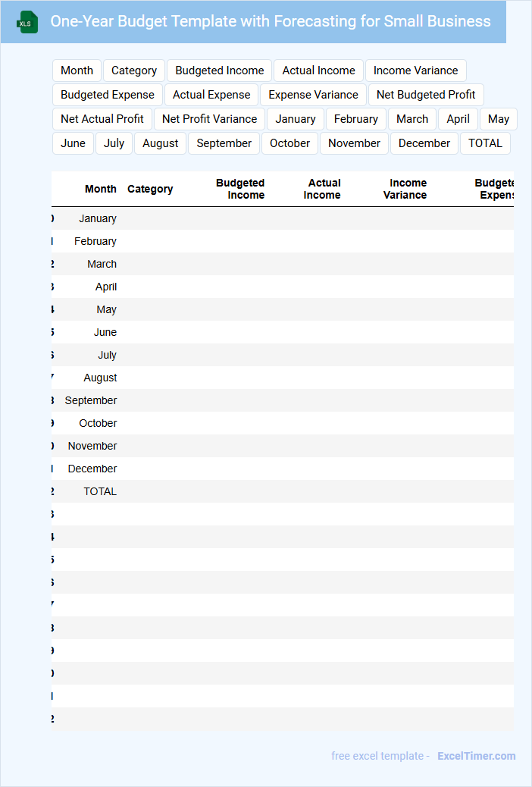Pick the Net Actual Profit chip
The width and height of the screenshot is (532, 787).
tap(102, 119)
